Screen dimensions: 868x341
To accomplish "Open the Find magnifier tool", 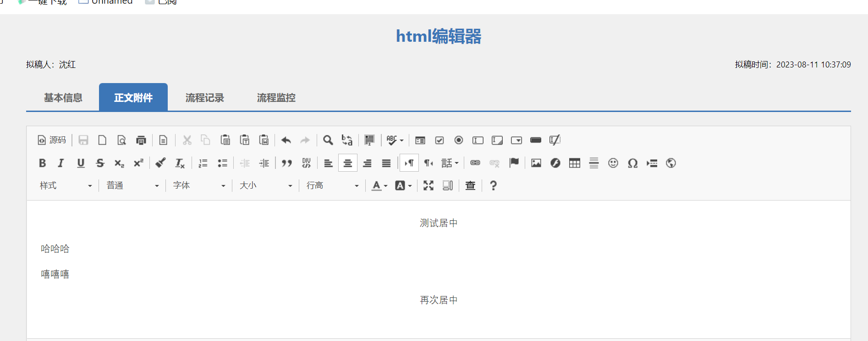I will pyautogui.click(x=328, y=140).
